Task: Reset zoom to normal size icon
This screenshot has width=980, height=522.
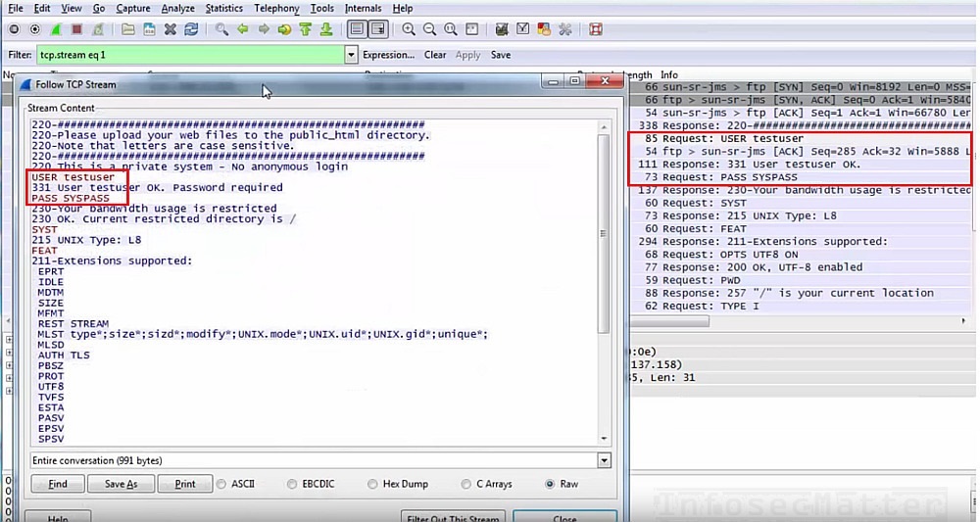Action: point(451,29)
